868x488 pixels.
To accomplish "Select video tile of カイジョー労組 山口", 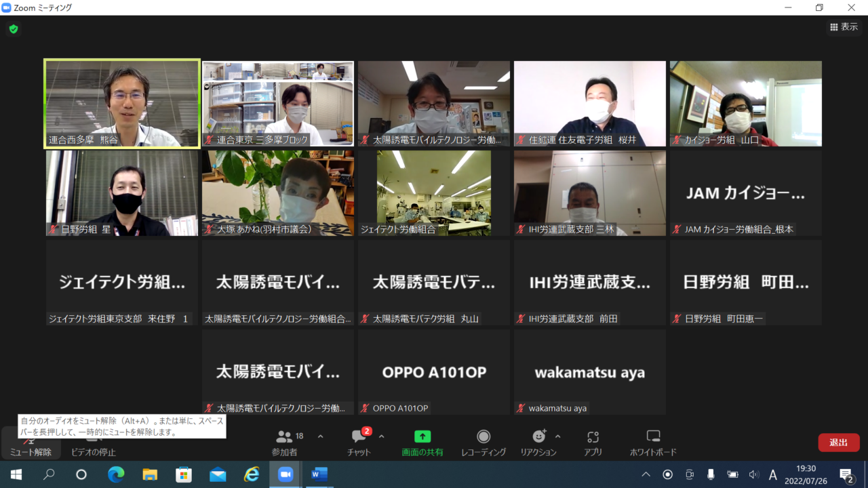I will tap(746, 104).
